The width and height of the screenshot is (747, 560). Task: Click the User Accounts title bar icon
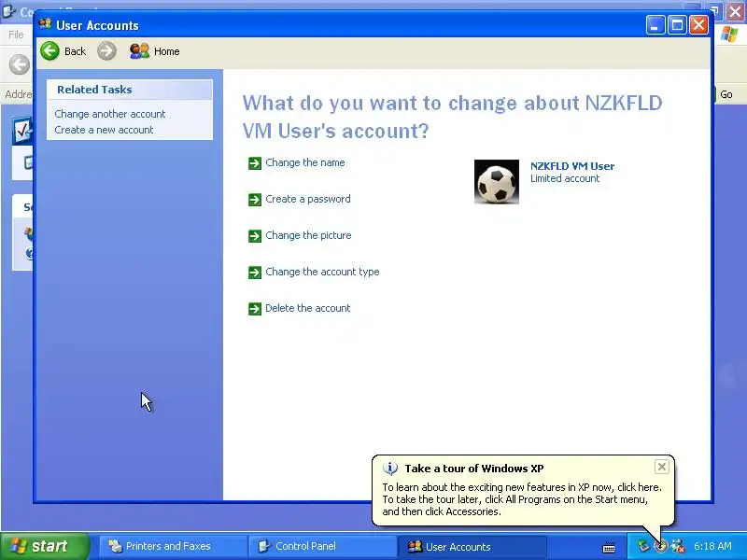(45, 24)
